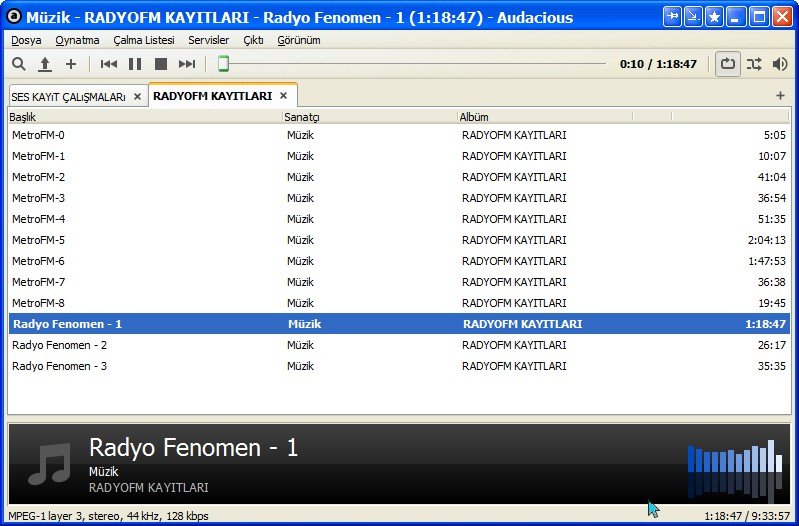Pause playback
Screen dimensions: 799x526
pos(135,64)
